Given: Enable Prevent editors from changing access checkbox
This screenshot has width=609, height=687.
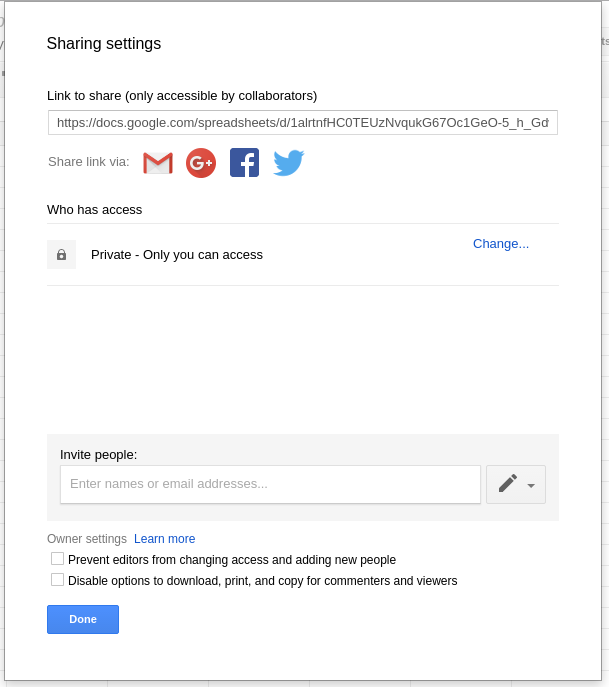Looking at the screenshot, I should 57,559.
